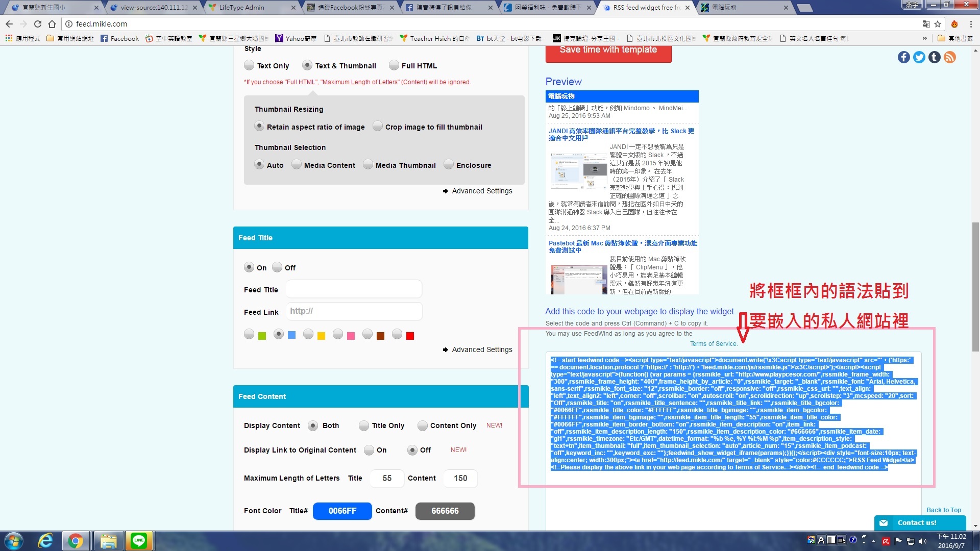Click the translate icon in address bar
Screen dimensions: 980x551
(x=926, y=24)
